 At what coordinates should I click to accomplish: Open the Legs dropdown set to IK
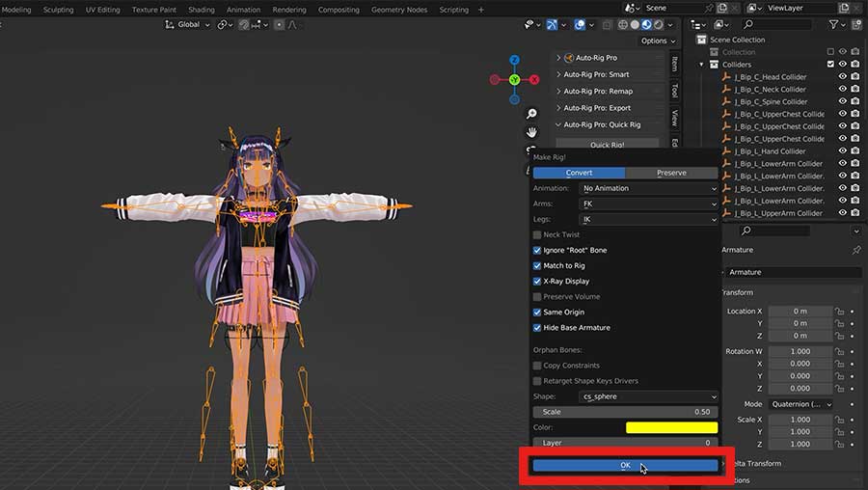pos(649,219)
